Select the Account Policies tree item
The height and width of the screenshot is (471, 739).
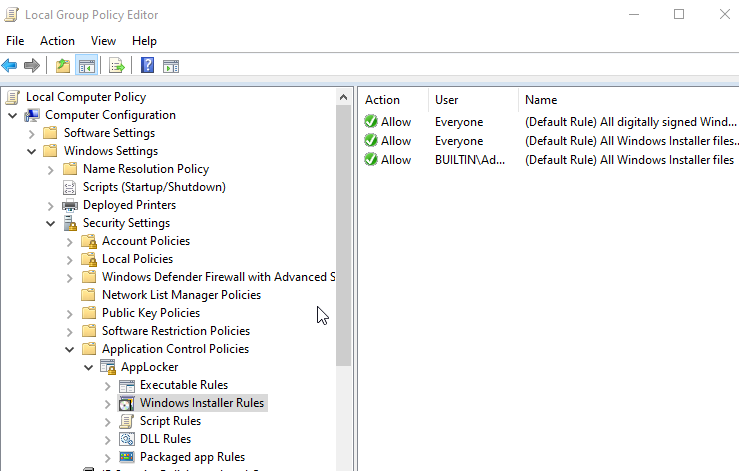pos(146,241)
